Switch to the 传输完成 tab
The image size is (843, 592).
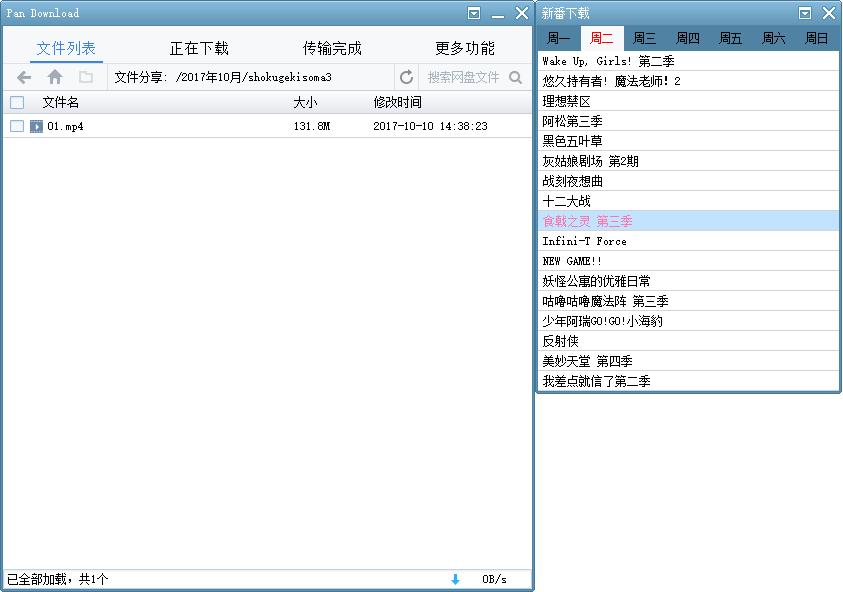tap(331, 47)
